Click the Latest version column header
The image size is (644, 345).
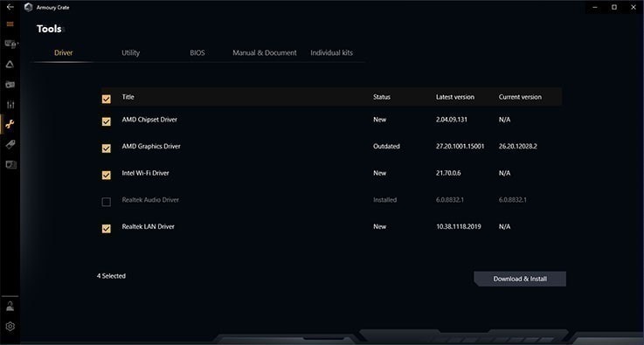click(x=455, y=97)
